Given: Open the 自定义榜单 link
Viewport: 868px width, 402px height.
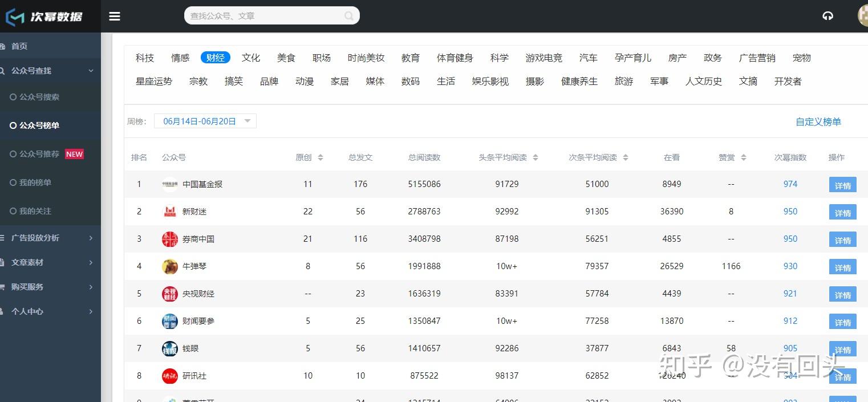Looking at the screenshot, I should [818, 121].
